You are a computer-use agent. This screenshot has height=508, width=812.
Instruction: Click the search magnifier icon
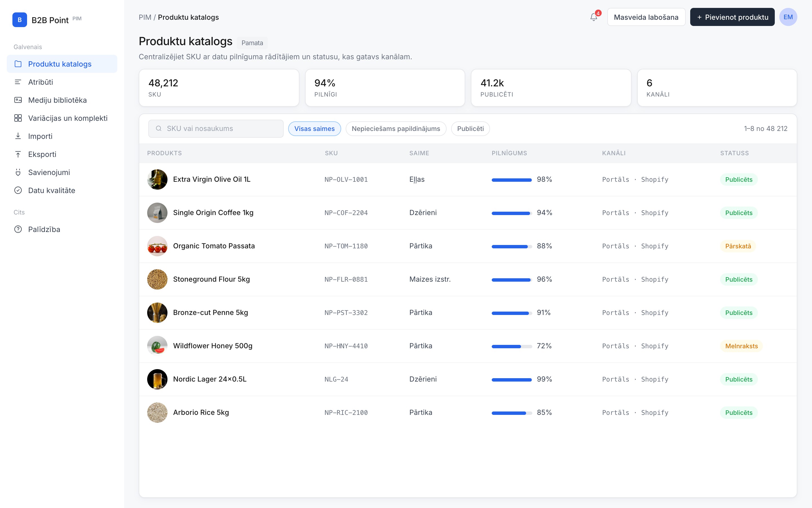tap(159, 128)
